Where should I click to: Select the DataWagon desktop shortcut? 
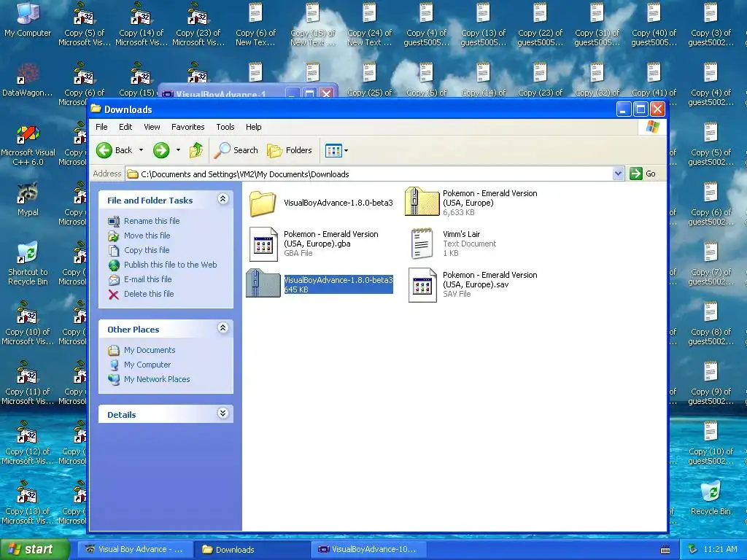click(x=28, y=72)
